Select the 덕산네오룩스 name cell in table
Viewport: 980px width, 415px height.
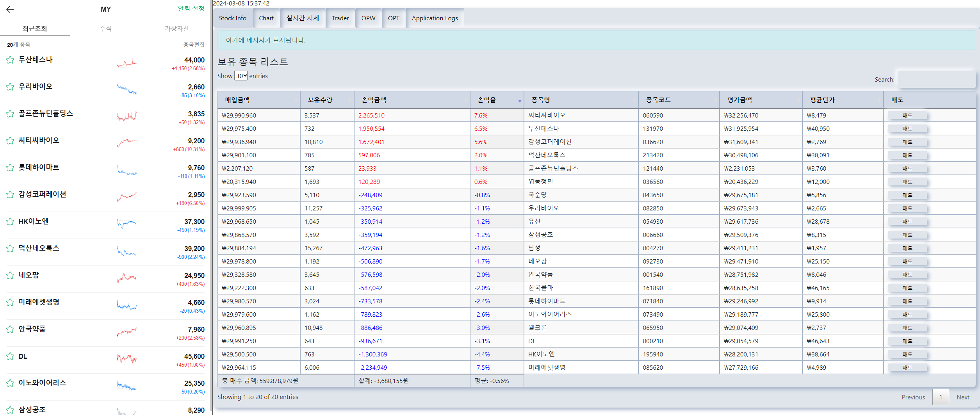pyautogui.click(x=581, y=155)
